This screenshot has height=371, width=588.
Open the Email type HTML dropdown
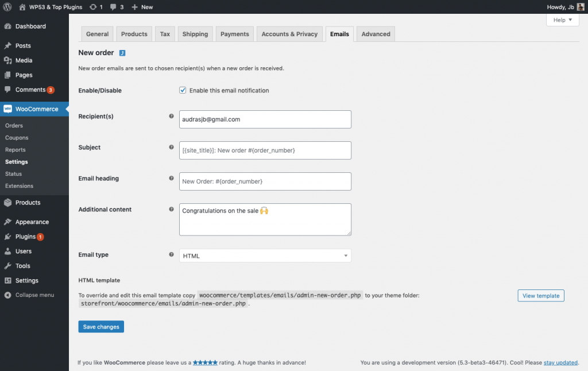pyautogui.click(x=265, y=256)
